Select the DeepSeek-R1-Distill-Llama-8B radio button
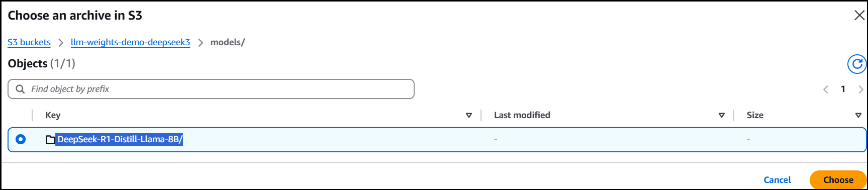868x190 pixels. (21, 139)
